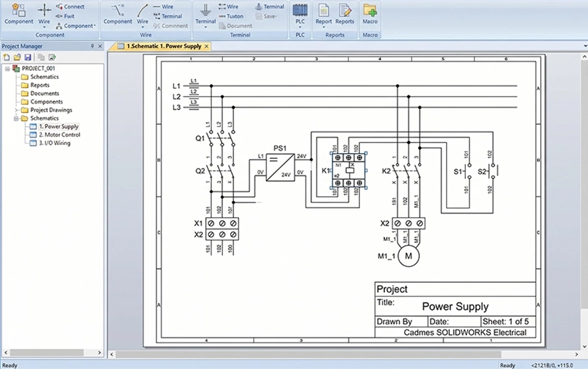Click the Save item in Terminal group

(x=266, y=16)
